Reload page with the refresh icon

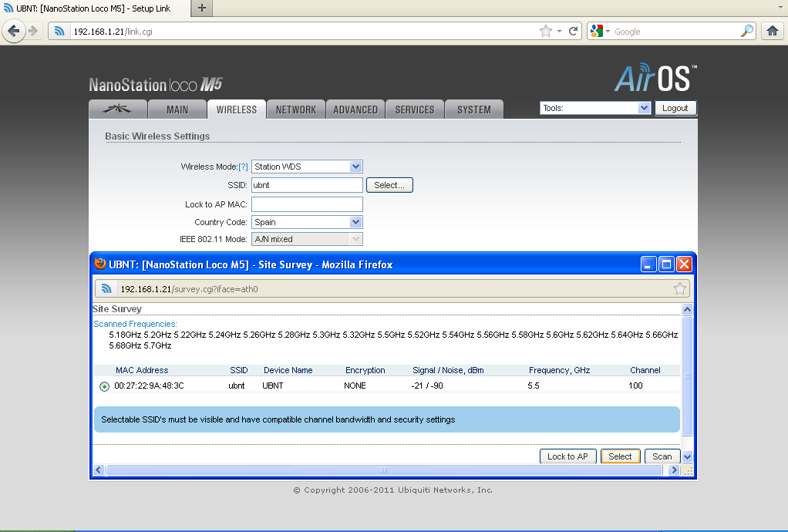[x=573, y=31]
